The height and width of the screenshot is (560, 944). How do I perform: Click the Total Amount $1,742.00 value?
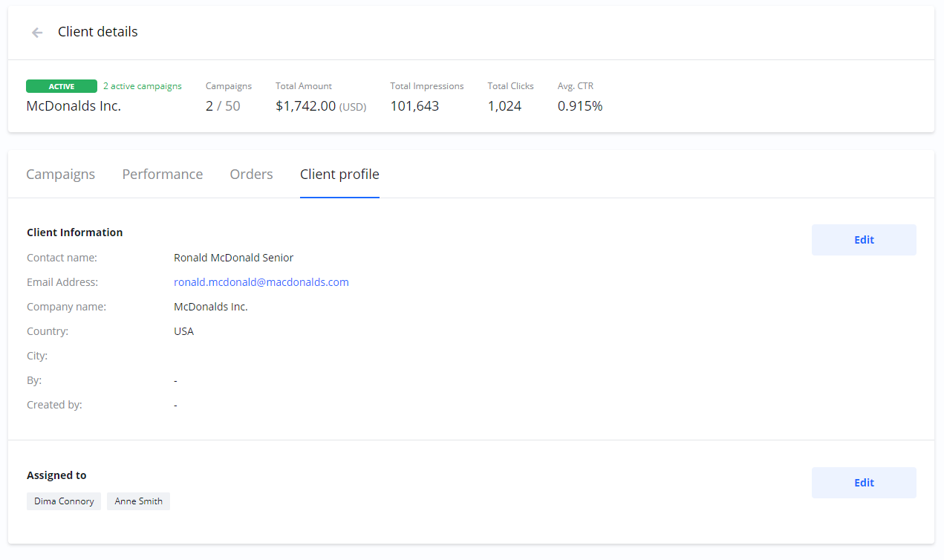click(x=306, y=106)
